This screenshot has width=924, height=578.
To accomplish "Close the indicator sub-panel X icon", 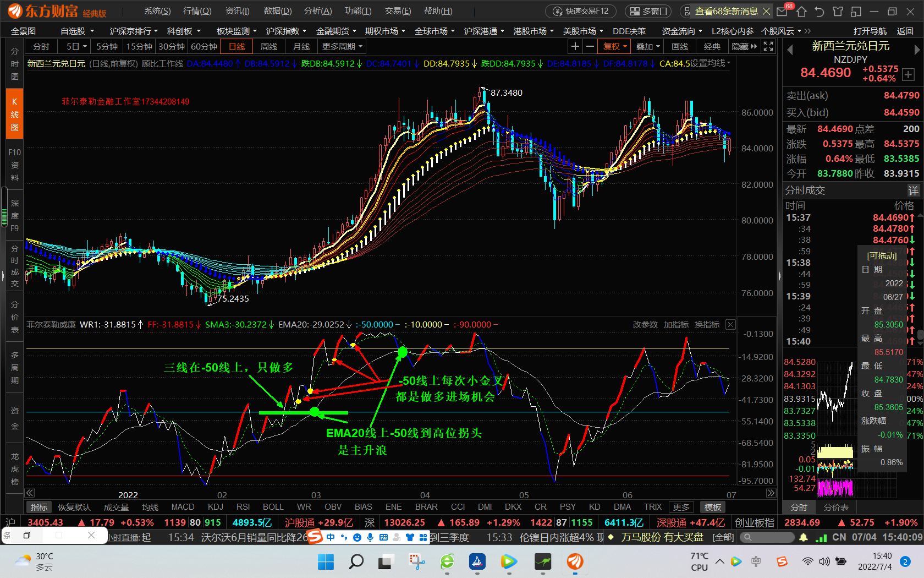I will pyautogui.click(x=730, y=325).
